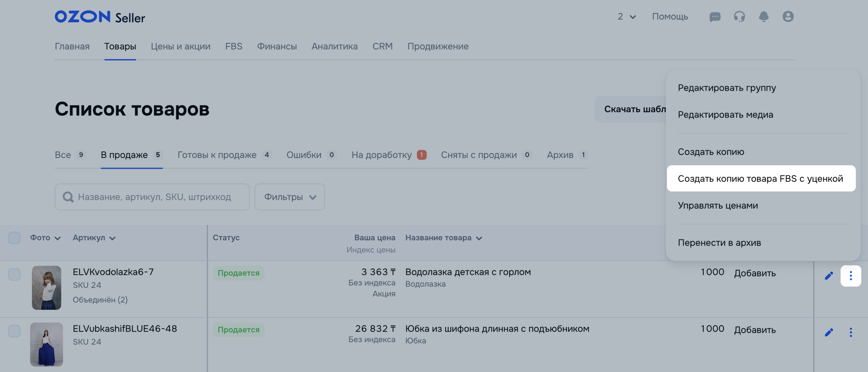Open the CRM tab
The image size is (868, 372).
coord(383,46)
